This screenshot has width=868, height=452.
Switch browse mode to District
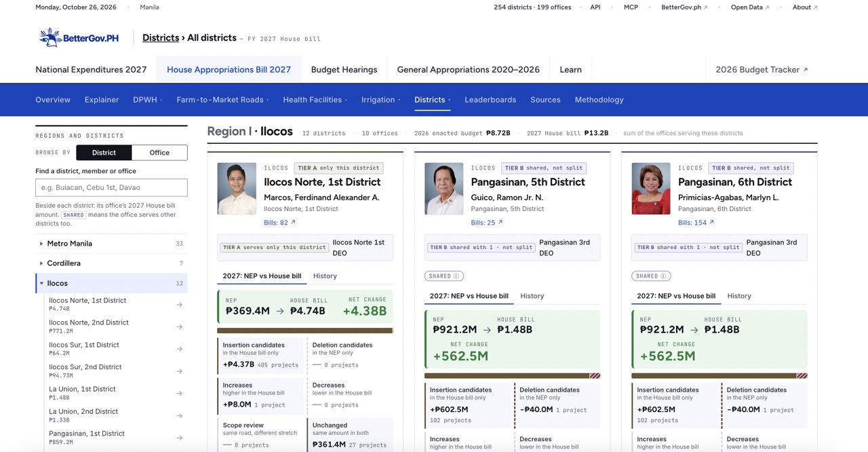[x=104, y=153]
